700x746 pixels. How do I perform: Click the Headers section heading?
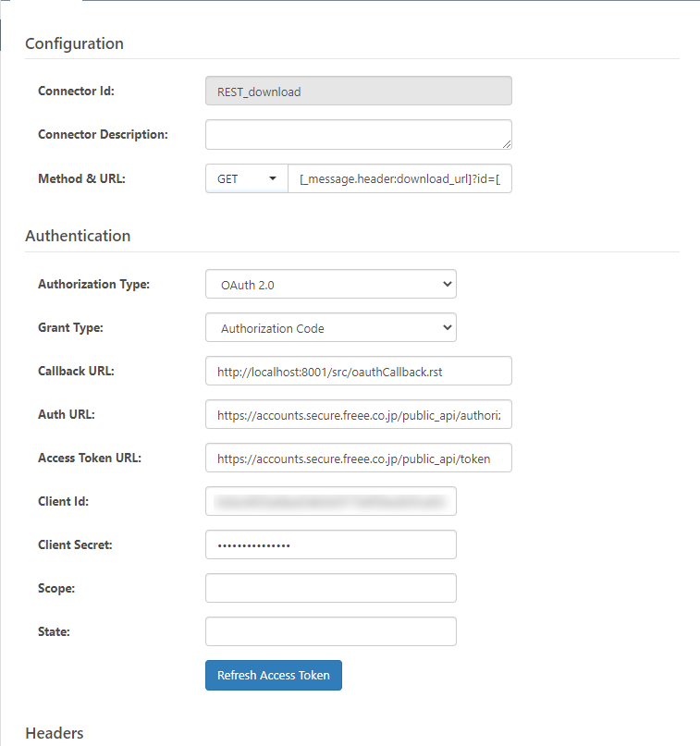point(54,733)
